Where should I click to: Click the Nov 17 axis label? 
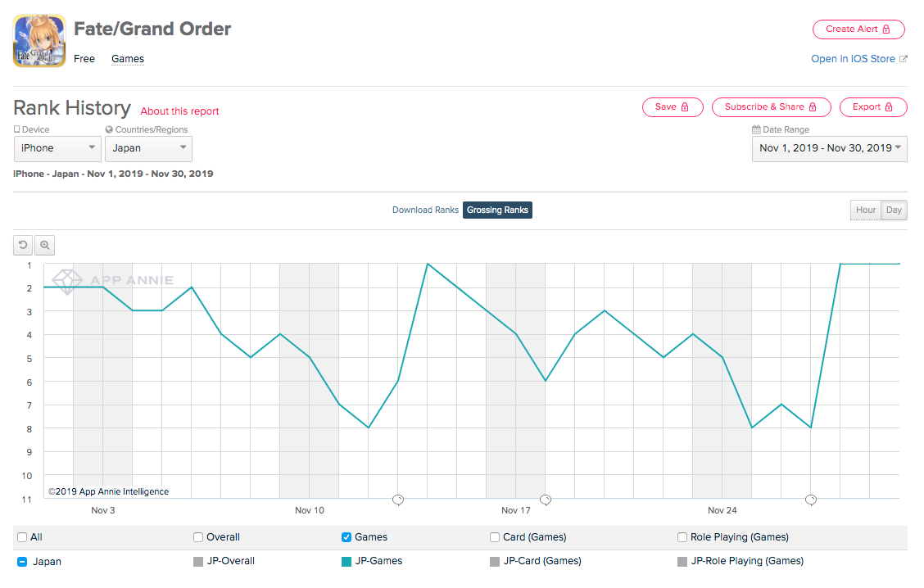515,510
